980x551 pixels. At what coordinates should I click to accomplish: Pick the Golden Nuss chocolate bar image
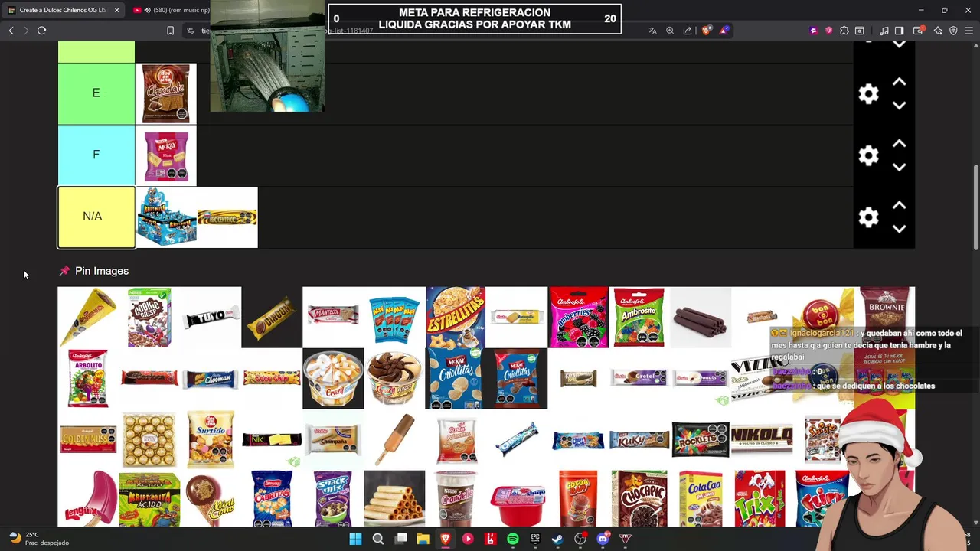tap(88, 439)
